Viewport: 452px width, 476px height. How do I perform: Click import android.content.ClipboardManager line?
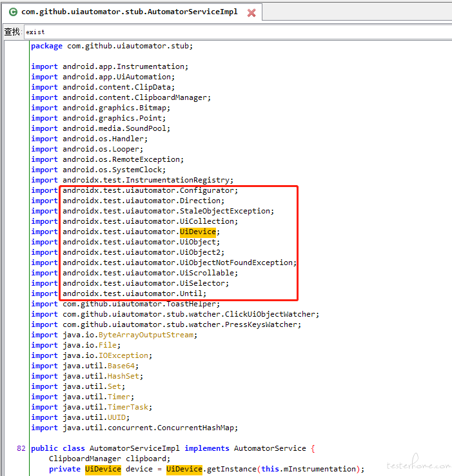pos(121,97)
